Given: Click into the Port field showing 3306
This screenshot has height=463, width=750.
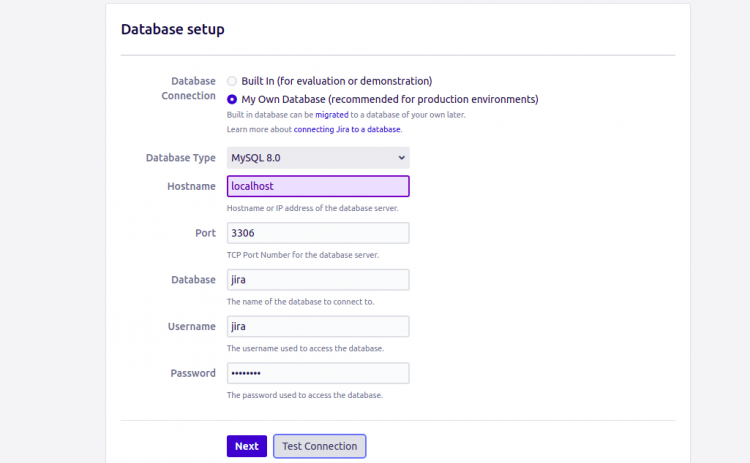Looking at the screenshot, I should (318, 233).
